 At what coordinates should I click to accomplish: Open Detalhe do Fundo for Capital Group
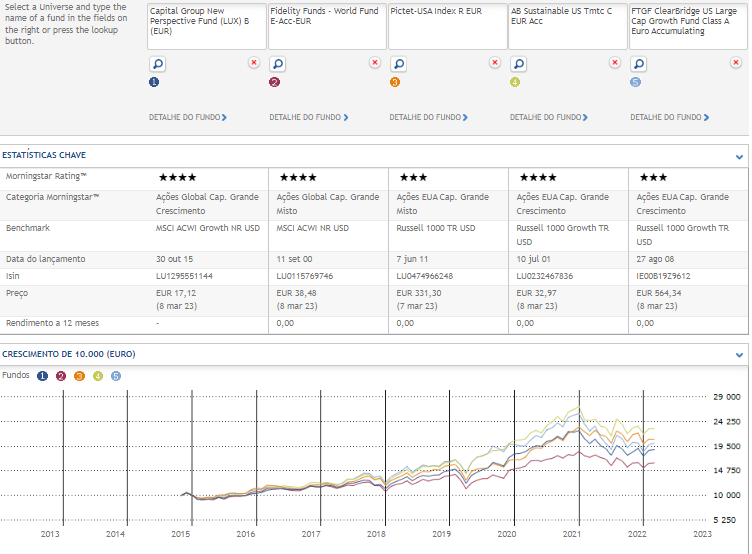click(187, 117)
